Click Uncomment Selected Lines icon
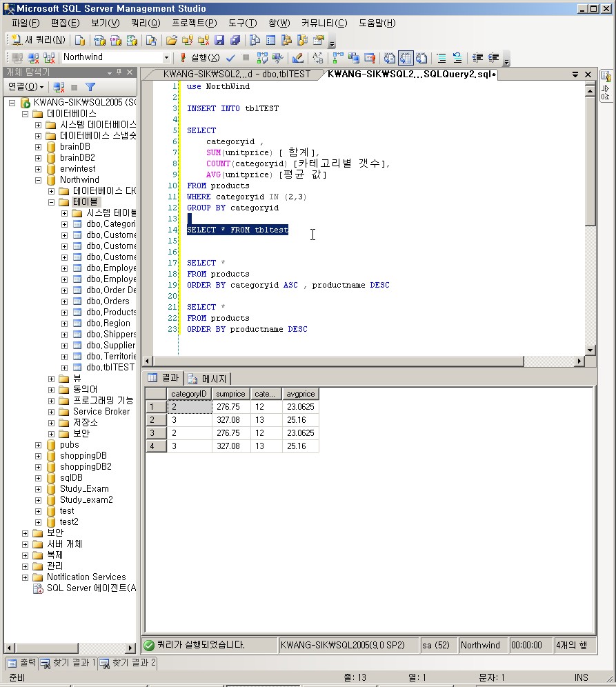616x687 pixels. click(x=457, y=57)
